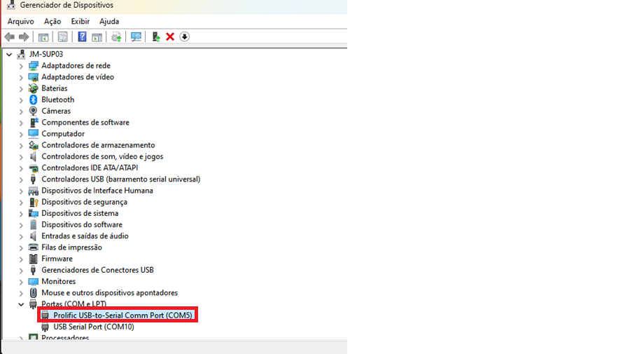
Task: Select the Firmware label
Action: [x=57, y=259]
